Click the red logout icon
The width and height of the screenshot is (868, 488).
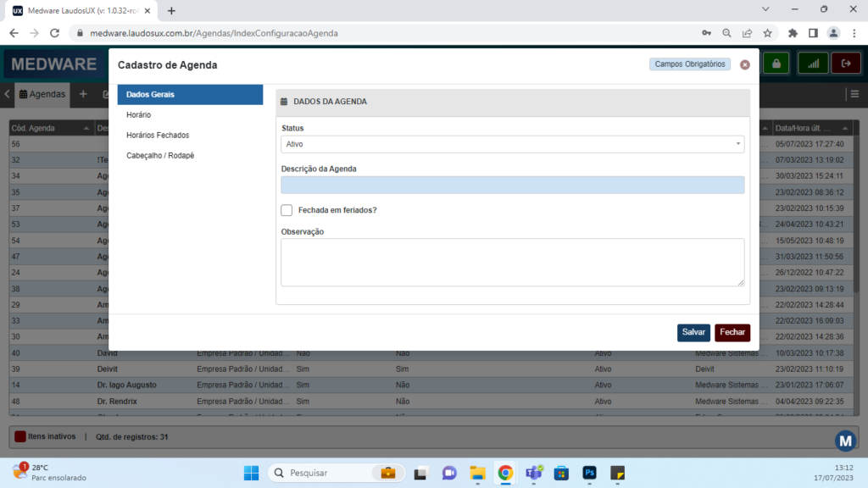(845, 64)
